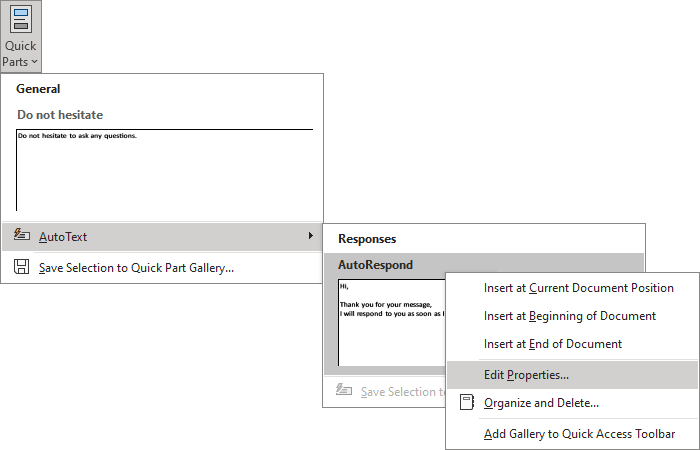Open the Quick Parts dropdown arrow
Screen dimensions: 700x450
(34, 62)
